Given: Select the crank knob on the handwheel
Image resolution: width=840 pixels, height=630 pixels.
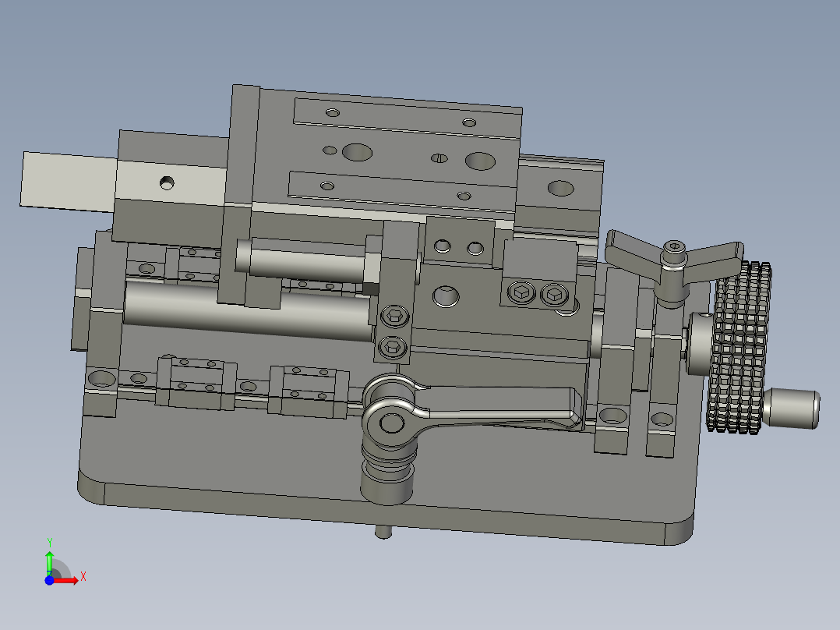Looking at the screenshot, I should click(791, 408).
